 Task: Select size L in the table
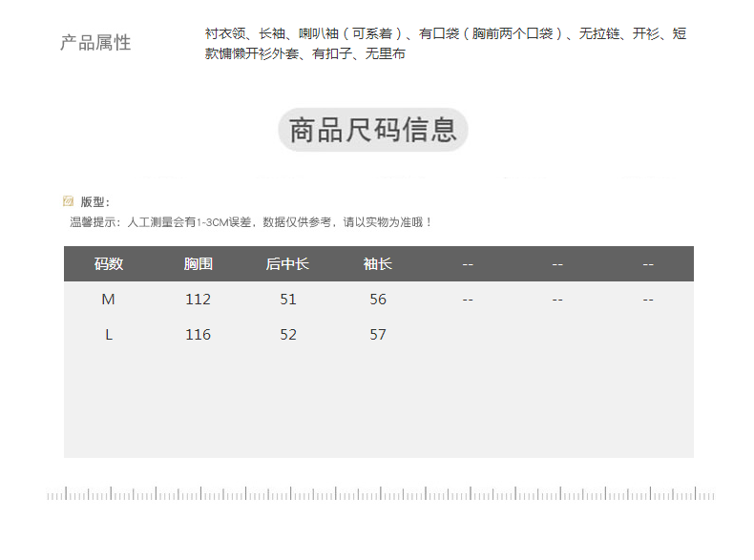pyautogui.click(x=109, y=335)
